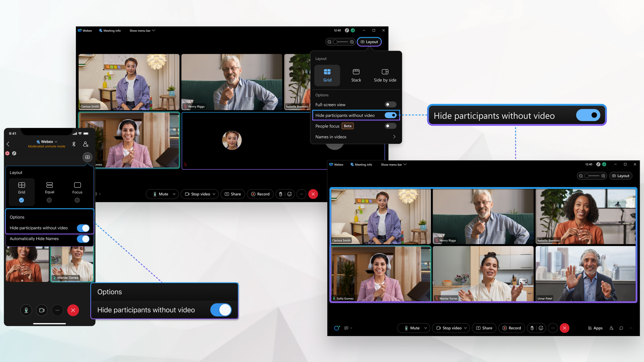Screen dimensions: 644x362
Task: Click Clarissa Smith participant thumbnail
Action: 128,82
